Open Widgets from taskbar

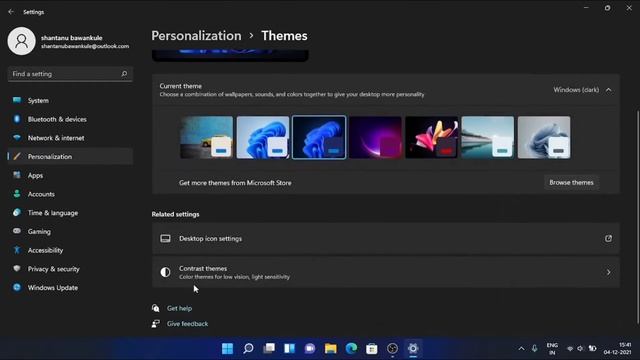[x=289, y=348]
